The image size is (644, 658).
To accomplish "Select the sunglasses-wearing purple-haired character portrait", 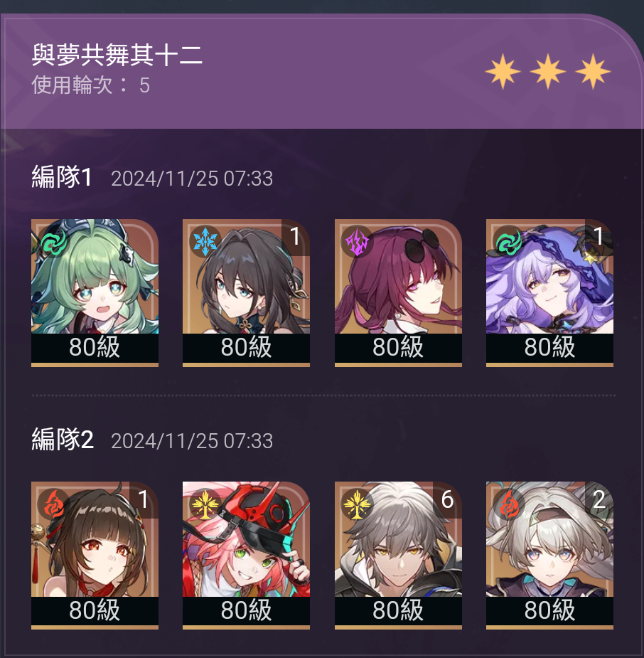I will coord(398,292).
